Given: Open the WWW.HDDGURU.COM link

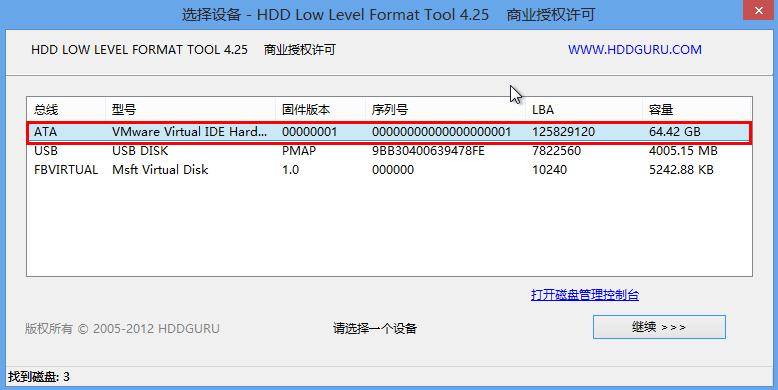Looking at the screenshot, I should (635, 50).
